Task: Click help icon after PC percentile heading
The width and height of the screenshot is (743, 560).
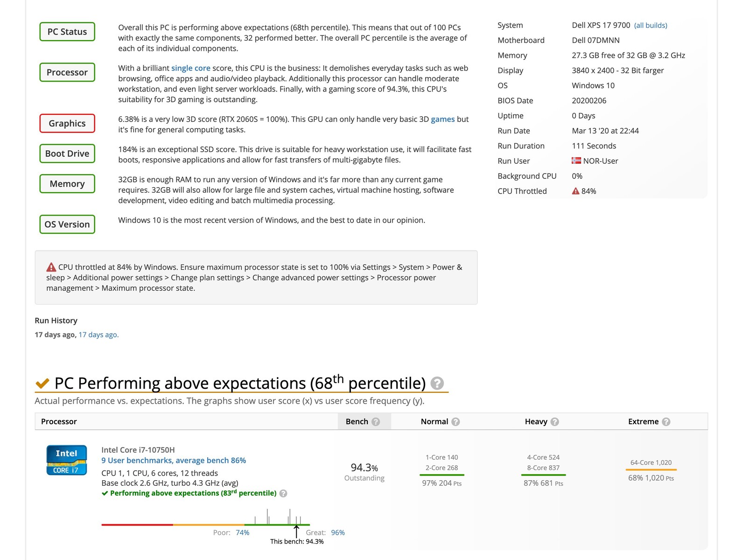Action: 437,383
